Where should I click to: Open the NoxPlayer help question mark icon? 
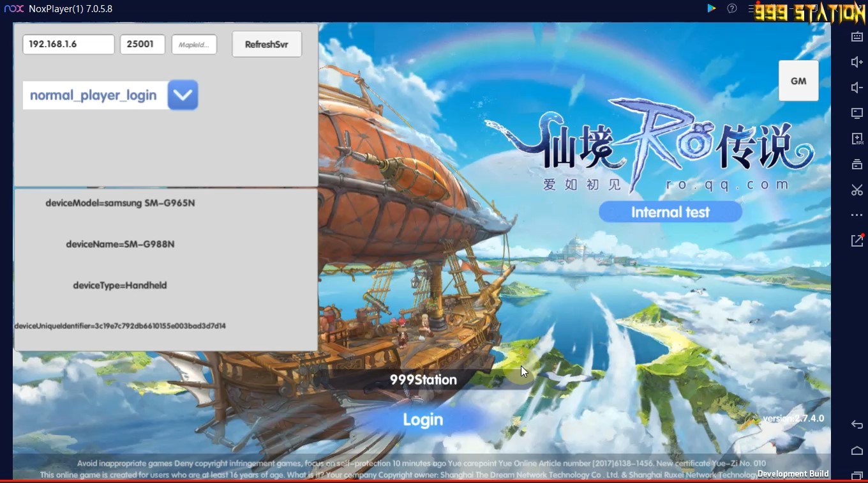(x=732, y=9)
